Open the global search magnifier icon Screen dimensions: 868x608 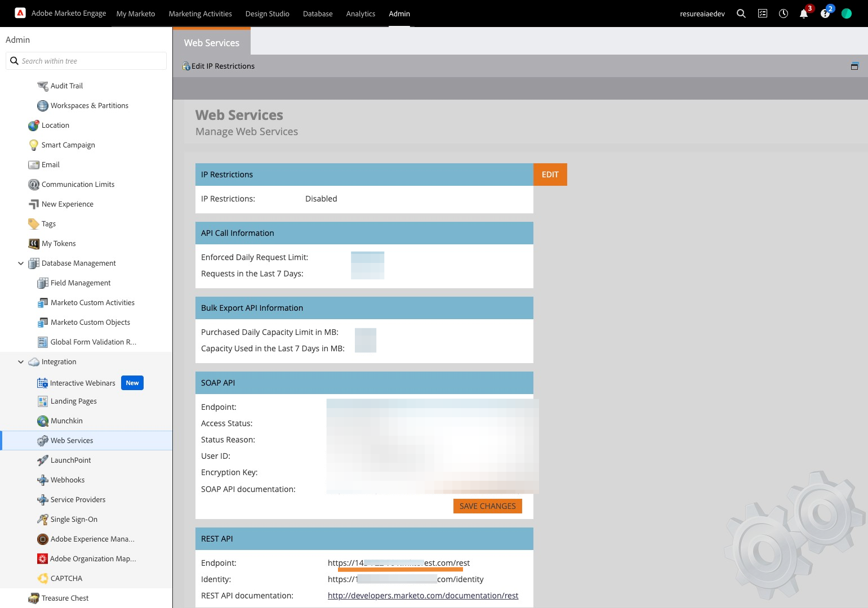[741, 14]
